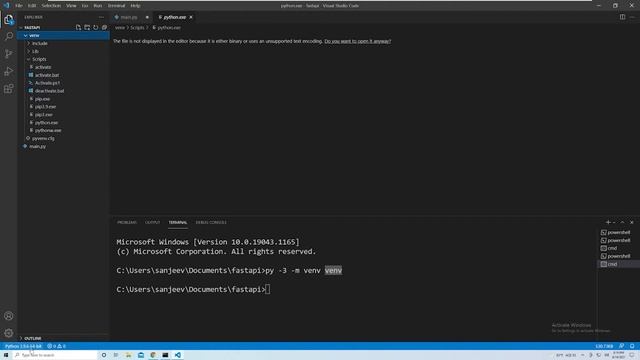The height and width of the screenshot is (360, 640).
Task: Open the Explorer view in activity bar
Action: [x=9, y=20]
